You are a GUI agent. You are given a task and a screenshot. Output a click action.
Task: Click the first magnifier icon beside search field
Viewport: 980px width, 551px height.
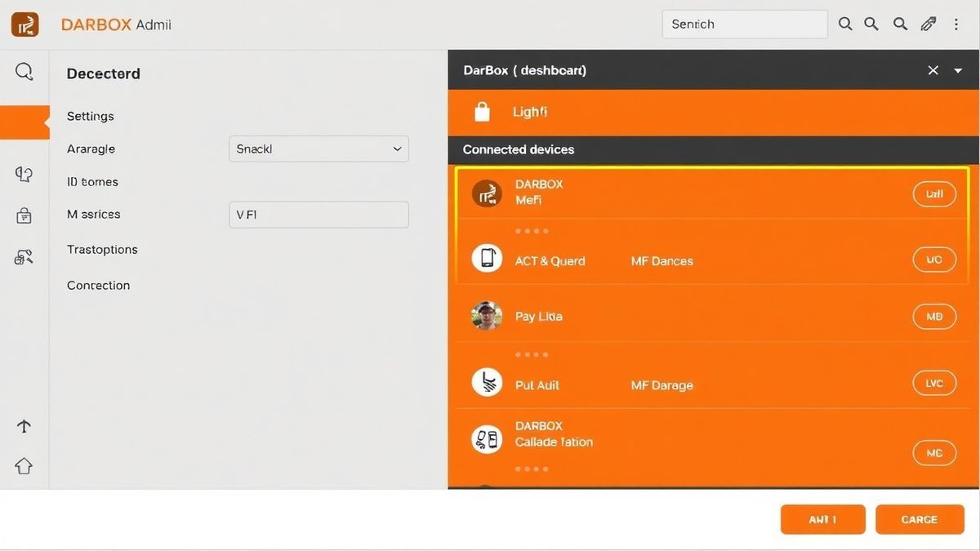(845, 24)
